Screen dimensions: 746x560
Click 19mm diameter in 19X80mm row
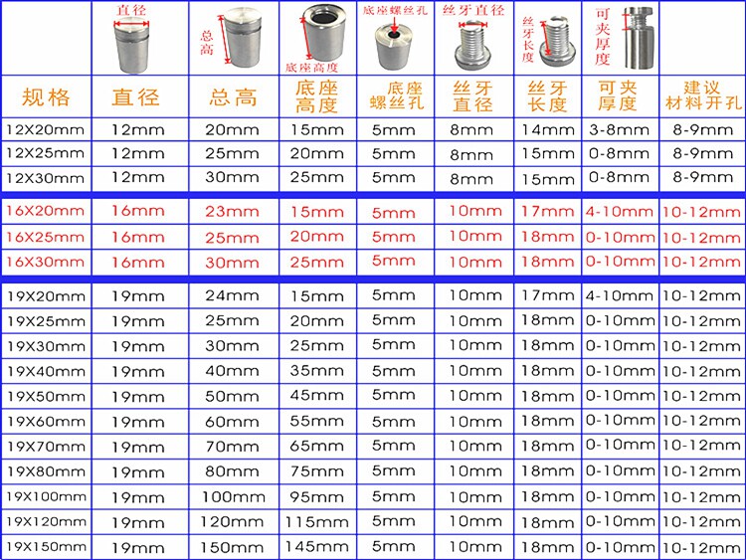pos(138,472)
